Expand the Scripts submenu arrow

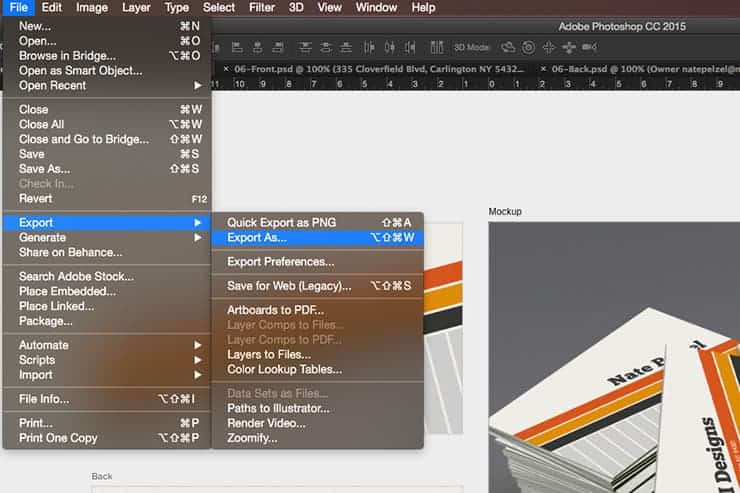click(x=198, y=360)
